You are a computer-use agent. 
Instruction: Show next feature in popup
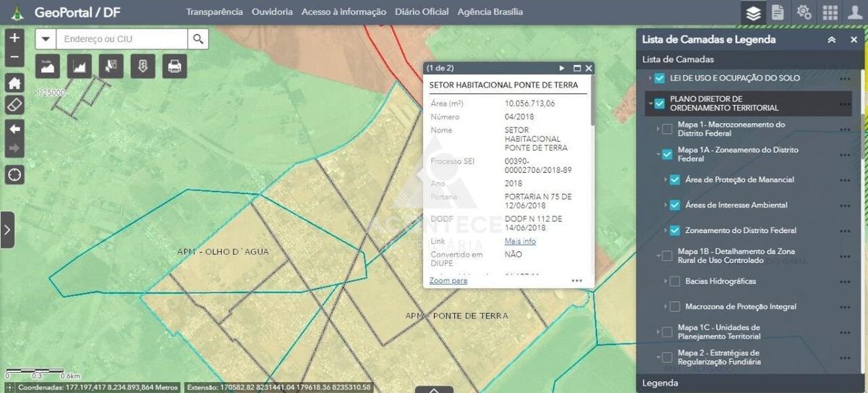pos(562,68)
